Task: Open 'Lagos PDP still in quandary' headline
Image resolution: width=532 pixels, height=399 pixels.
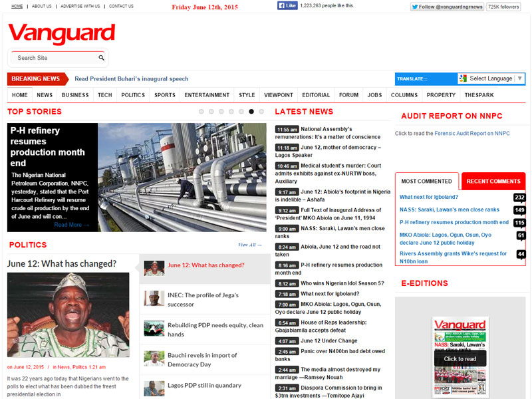Action: [x=204, y=385]
